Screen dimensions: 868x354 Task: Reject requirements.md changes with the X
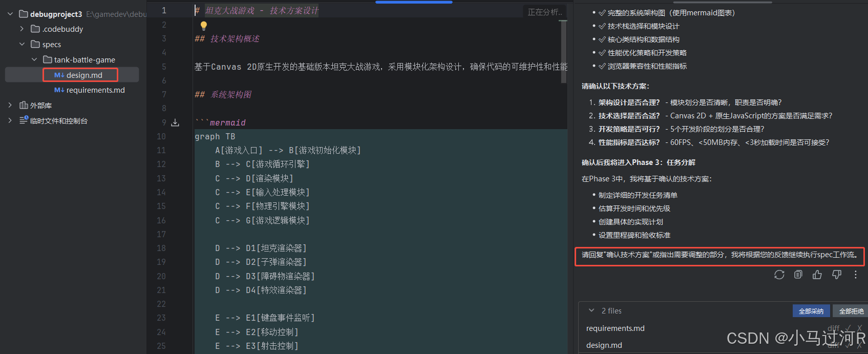click(859, 328)
